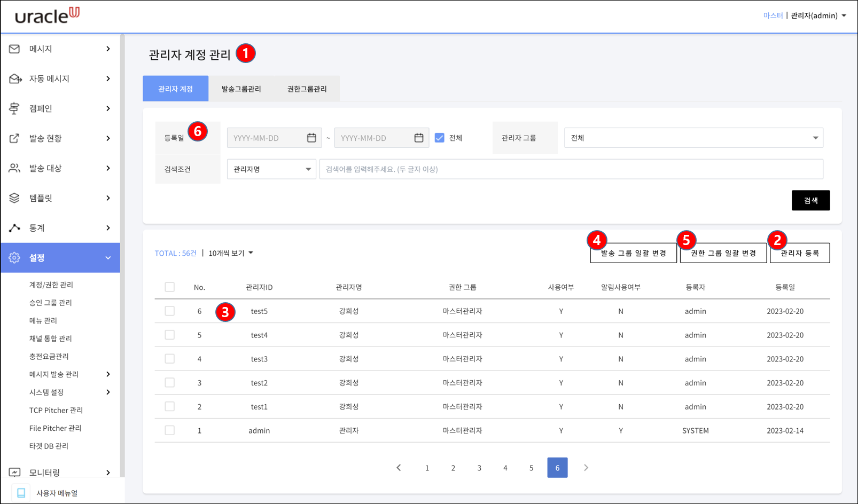The width and height of the screenshot is (858, 504).
Task: Open TCP Pitcher 관리 submenu item
Action: click(x=56, y=410)
